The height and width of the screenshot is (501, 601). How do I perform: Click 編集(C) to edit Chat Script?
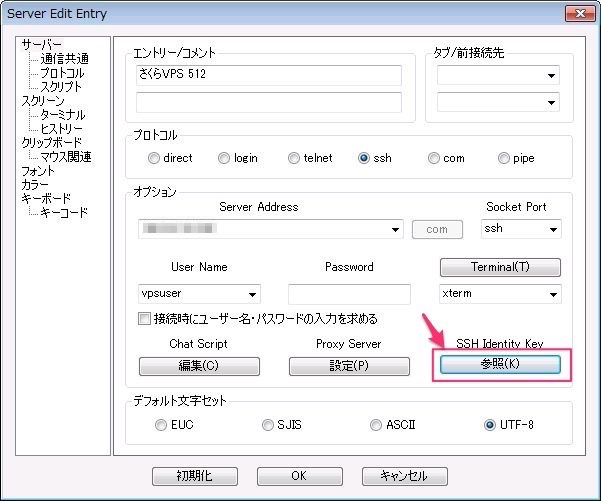199,366
